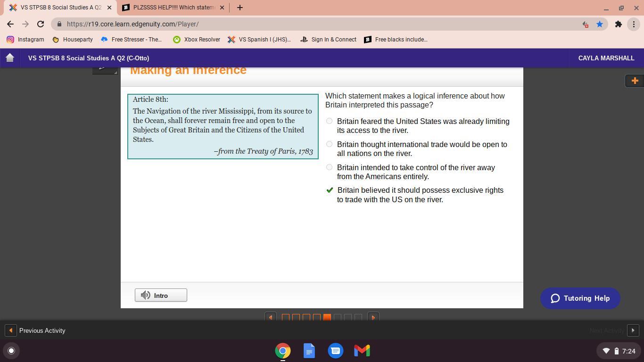Viewport: 644px width, 362px height.
Task: Jump to third lesson frame marker
Action: [306, 318]
